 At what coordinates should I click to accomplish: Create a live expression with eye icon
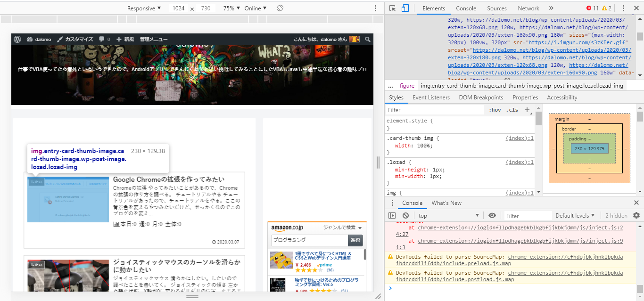point(492,216)
